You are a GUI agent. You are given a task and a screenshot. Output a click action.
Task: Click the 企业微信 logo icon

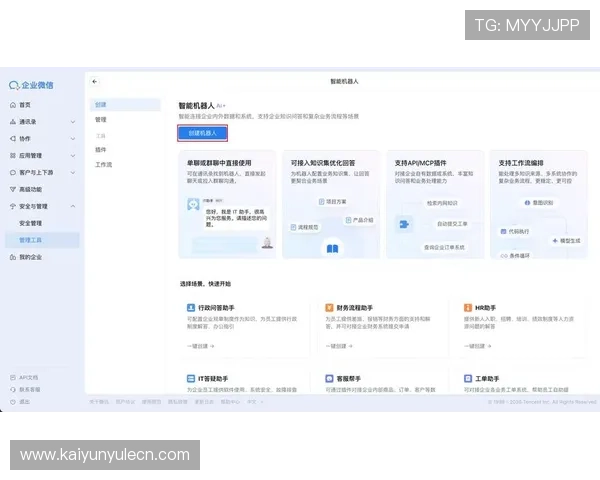14,85
